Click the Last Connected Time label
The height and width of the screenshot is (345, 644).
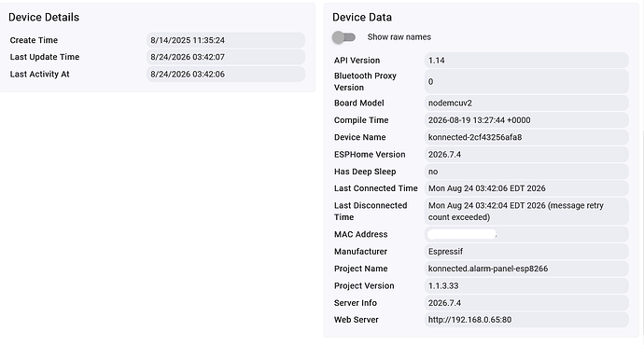click(x=376, y=188)
